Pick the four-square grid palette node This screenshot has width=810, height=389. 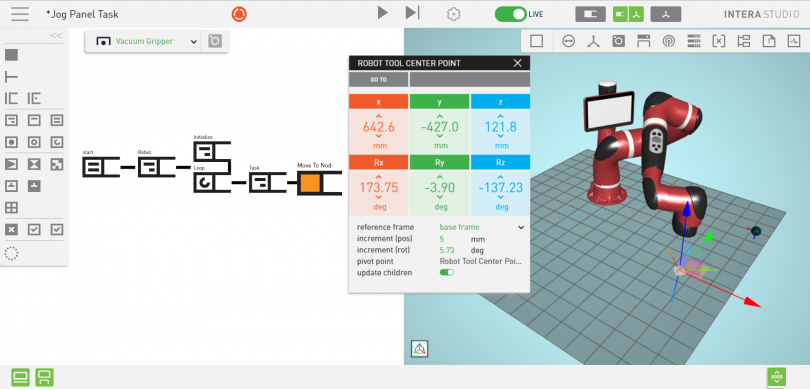coord(11,208)
